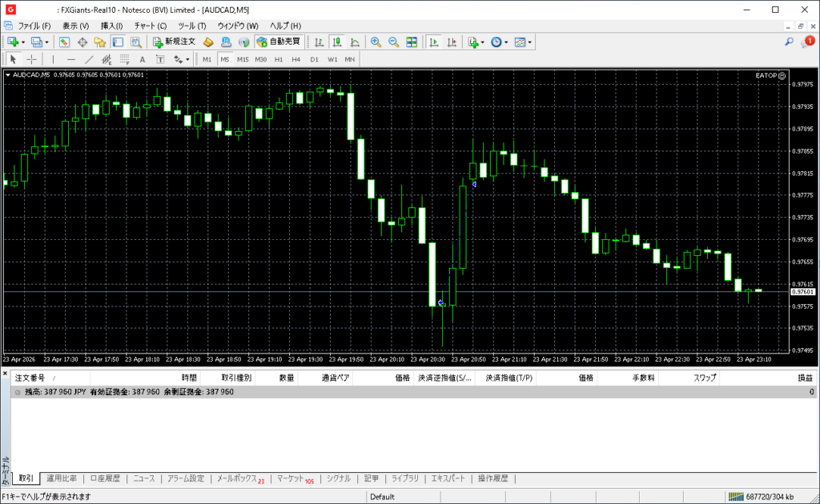The image size is (820, 504).
Task: Select the text label tool
Action: [143, 59]
